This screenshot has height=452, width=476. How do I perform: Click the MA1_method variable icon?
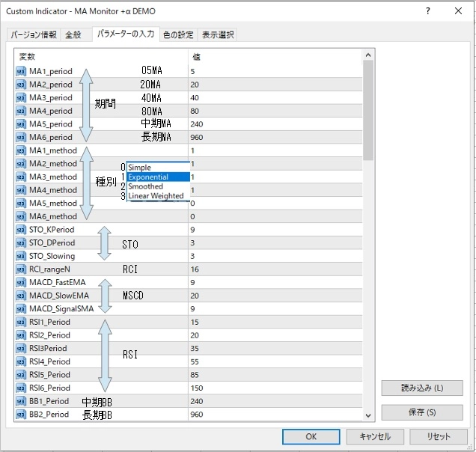(21, 150)
